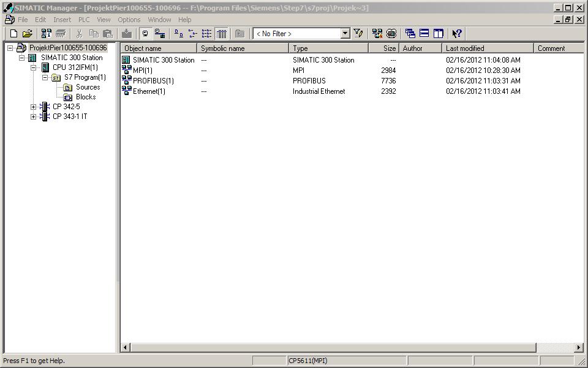The image size is (588, 368).
Task: Toggle the Offline view button
Action: click(145, 34)
